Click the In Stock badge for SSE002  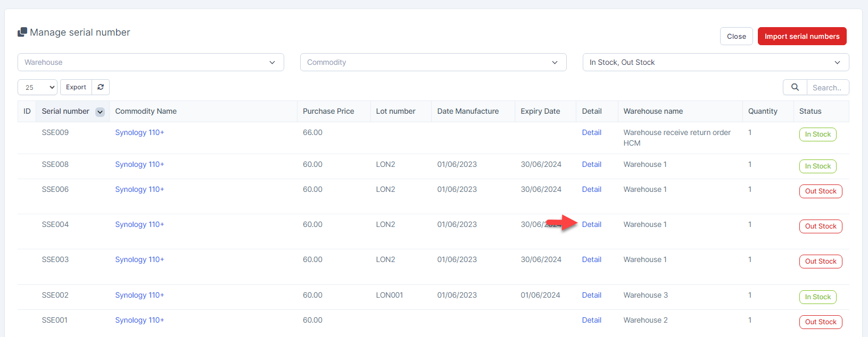[817, 297]
